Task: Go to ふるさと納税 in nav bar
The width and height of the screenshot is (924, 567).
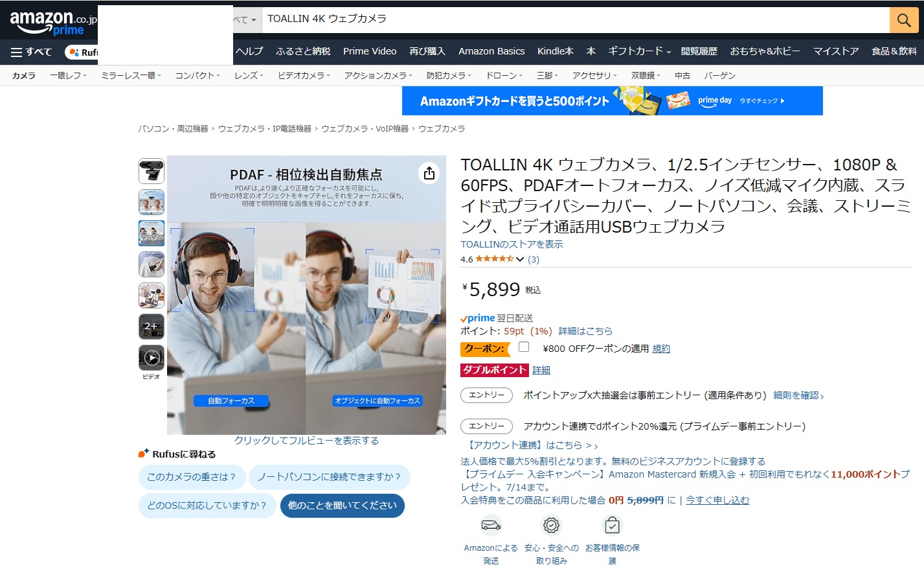Action: pyautogui.click(x=303, y=51)
